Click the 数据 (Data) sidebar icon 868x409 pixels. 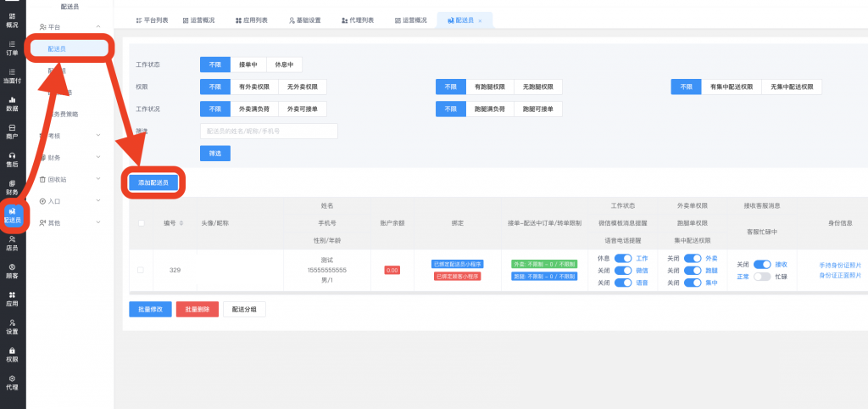pos(12,104)
